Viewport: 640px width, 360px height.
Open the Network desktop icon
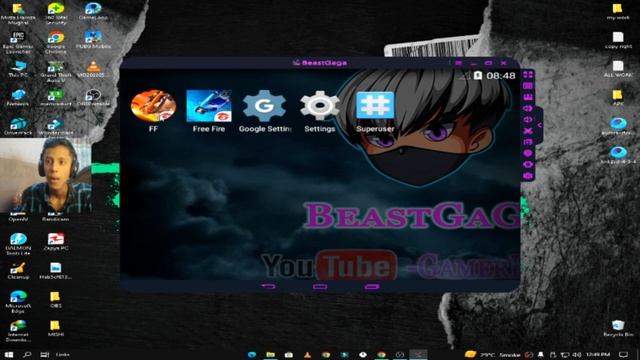click(x=18, y=98)
